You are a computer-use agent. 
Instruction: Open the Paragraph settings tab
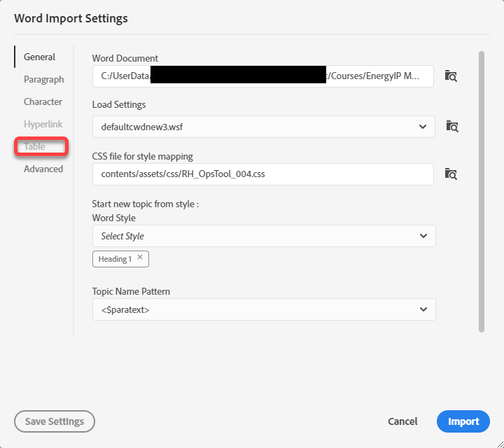(x=43, y=79)
